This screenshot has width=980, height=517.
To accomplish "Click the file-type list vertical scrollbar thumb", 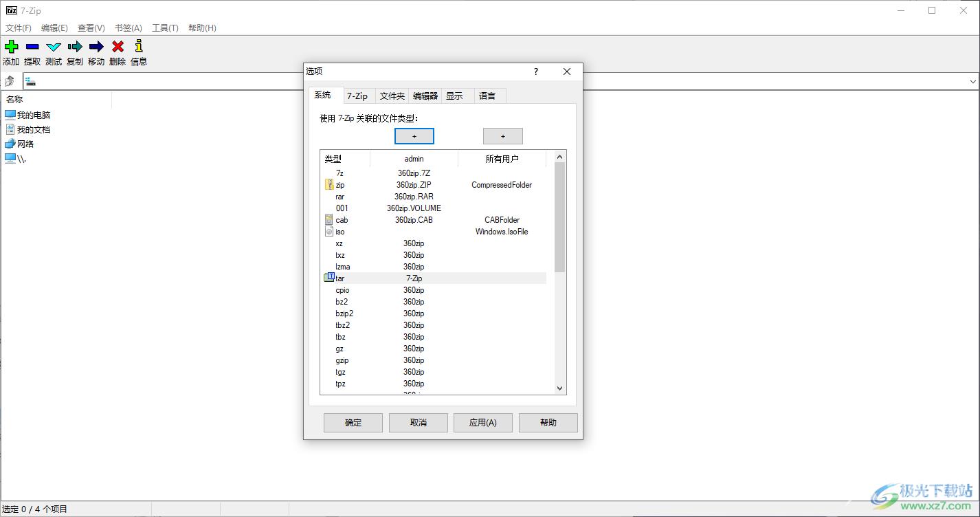I will 559,217.
